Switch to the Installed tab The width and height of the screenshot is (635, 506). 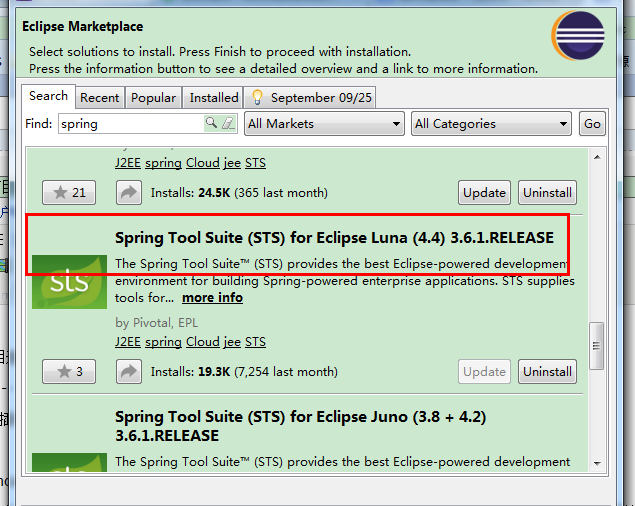tap(213, 98)
